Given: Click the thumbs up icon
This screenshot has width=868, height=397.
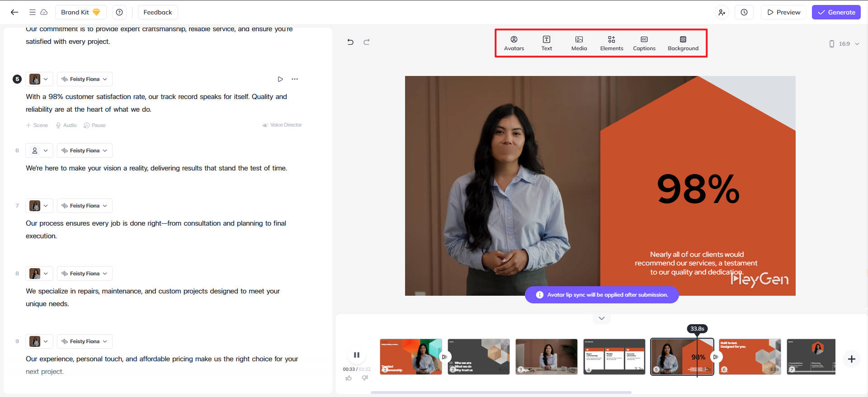Looking at the screenshot, I should click(349, 378).
